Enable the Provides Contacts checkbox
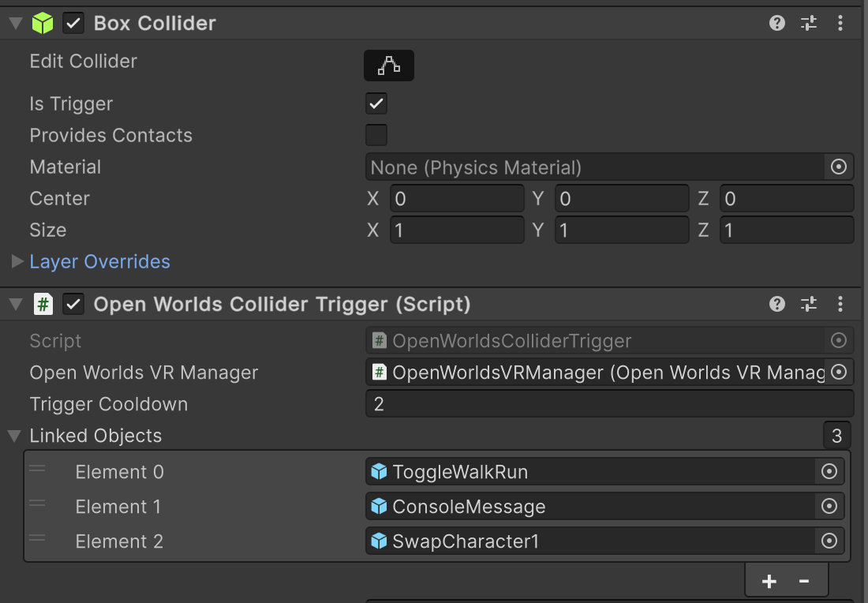The image size is (868, 603). 376,135
